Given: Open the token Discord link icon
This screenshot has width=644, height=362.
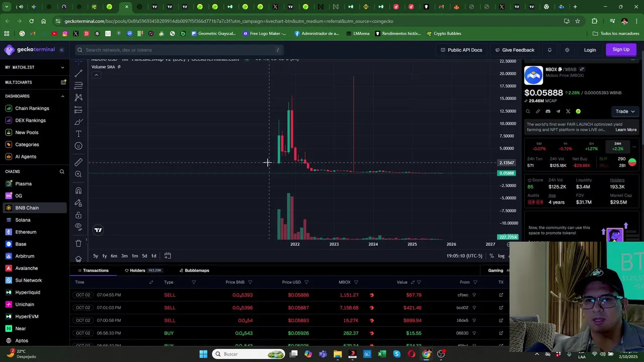Looking at the screenshot, I should pos(548,112).
